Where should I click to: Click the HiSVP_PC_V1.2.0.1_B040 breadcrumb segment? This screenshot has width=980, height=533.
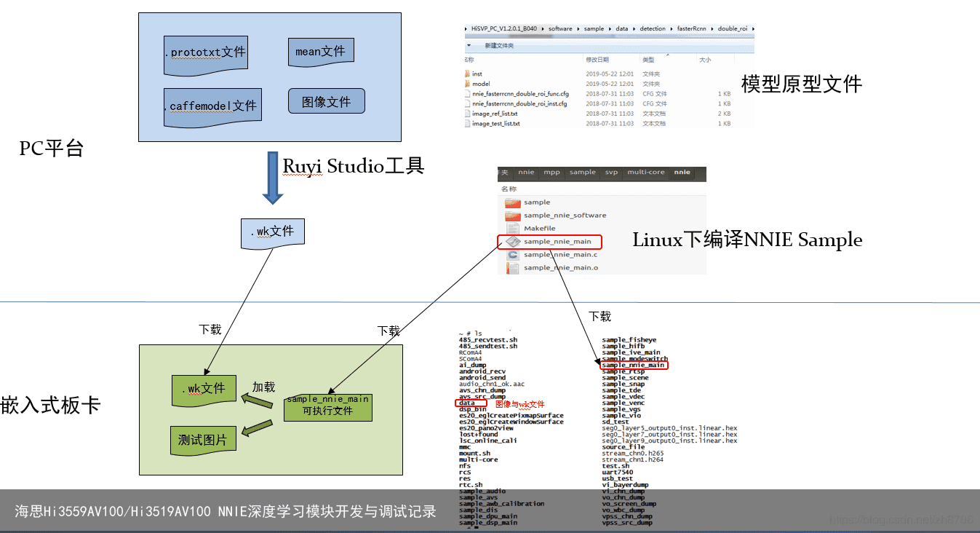pos(504,28)
